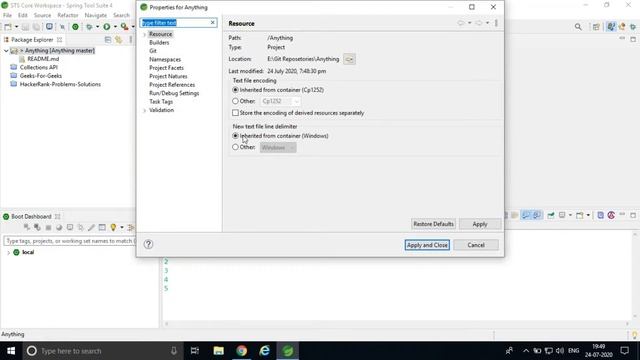Open the File menu

[x=7, y=15]
